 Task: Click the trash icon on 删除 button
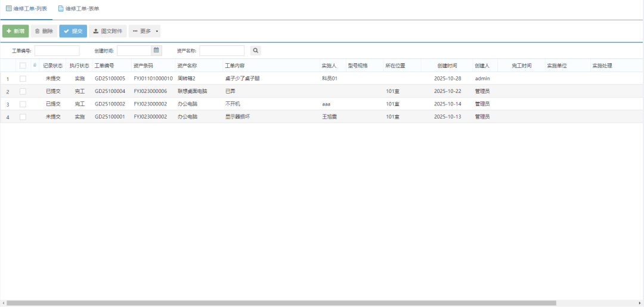point(38,31)
